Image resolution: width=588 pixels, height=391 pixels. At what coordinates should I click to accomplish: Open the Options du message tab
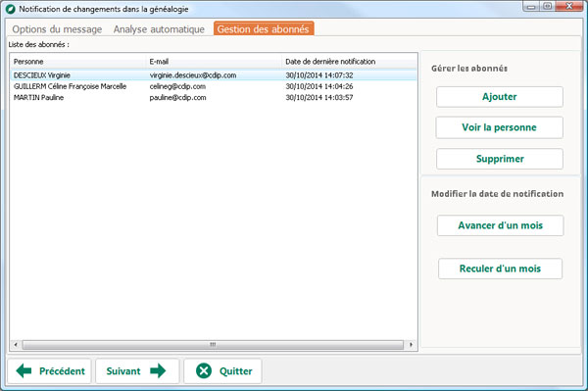point(57,29)
